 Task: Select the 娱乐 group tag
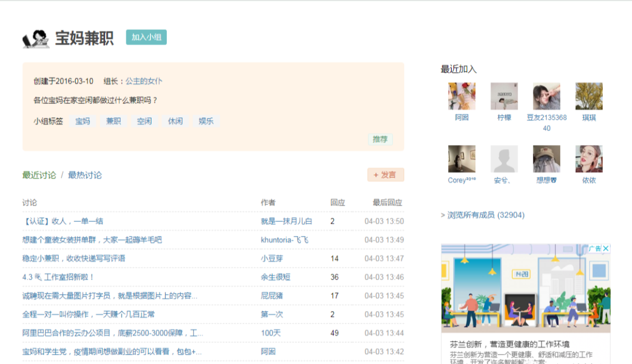pos(206,121)
